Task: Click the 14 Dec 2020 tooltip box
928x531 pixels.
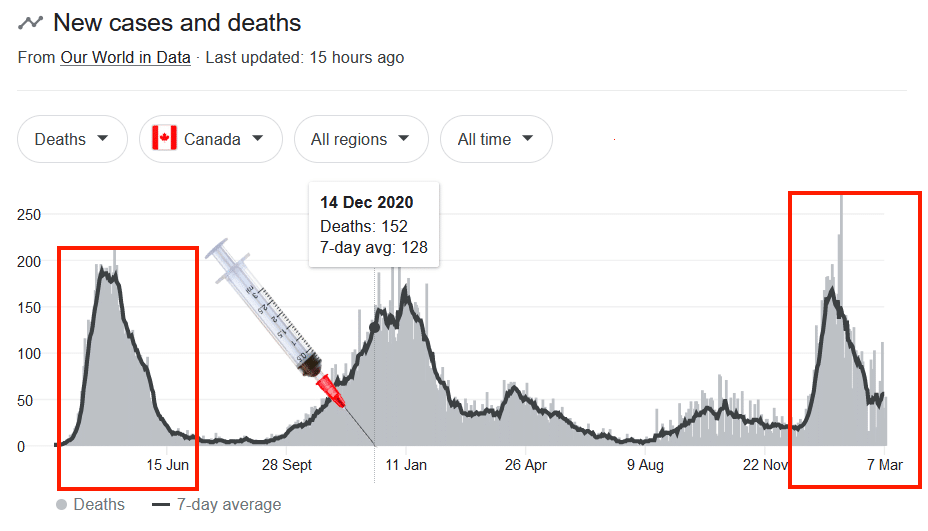Action: (x=374, y=225)
